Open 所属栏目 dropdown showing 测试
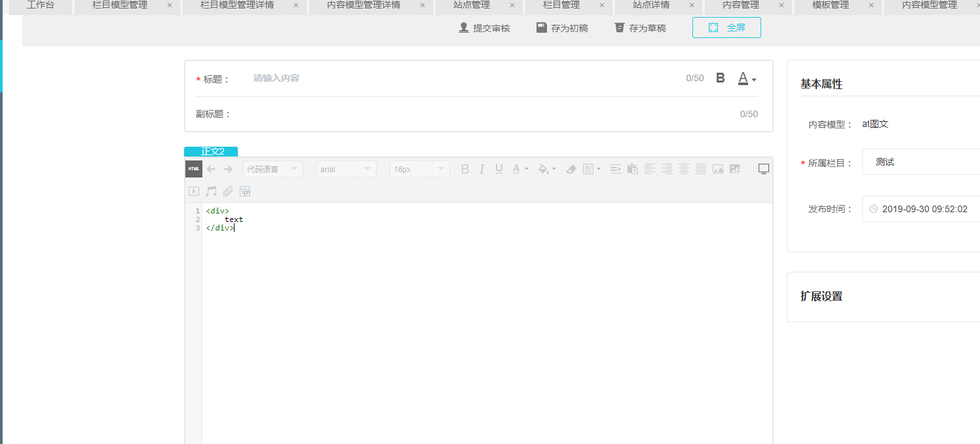The image size is (980, 444). click(921, 162)
